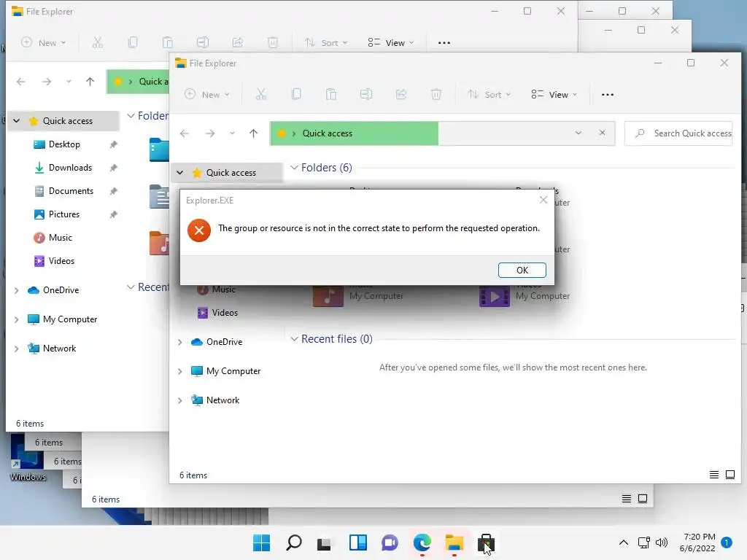Click Paste icon in front File Explorer toolbar

pos(331,94)
